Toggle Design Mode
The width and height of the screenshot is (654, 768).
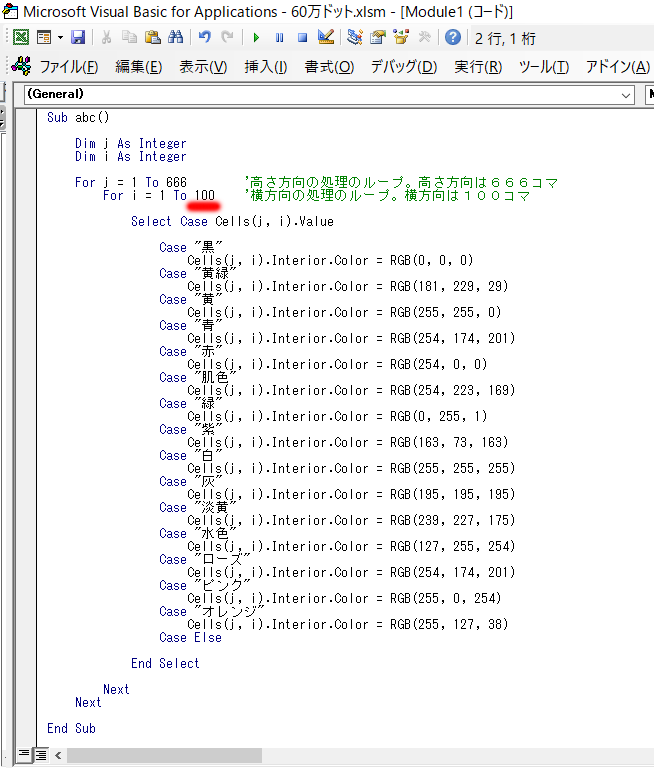pos(326,37)
